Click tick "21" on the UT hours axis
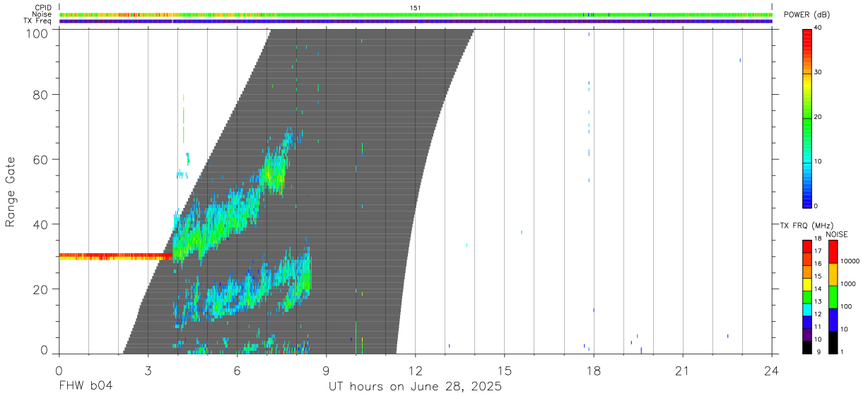868x401 pixels. tap(682, 370)
